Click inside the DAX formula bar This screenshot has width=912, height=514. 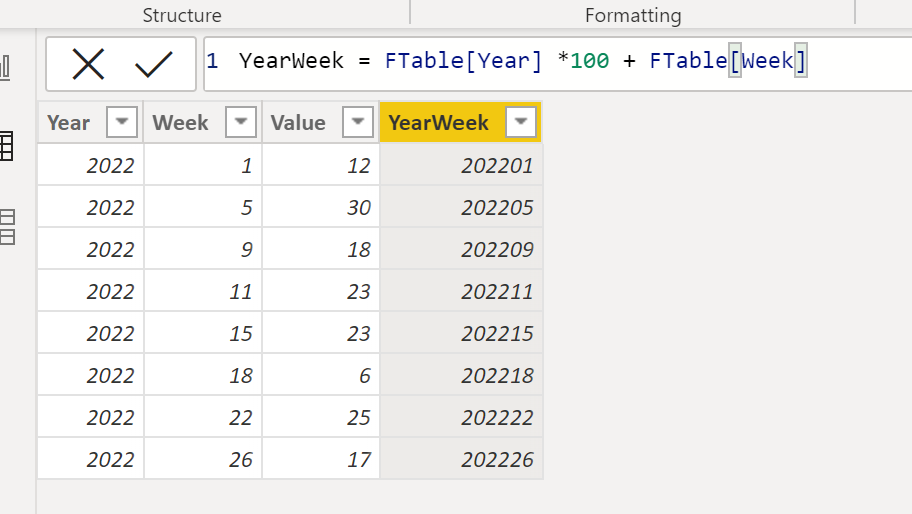[557, 64]
